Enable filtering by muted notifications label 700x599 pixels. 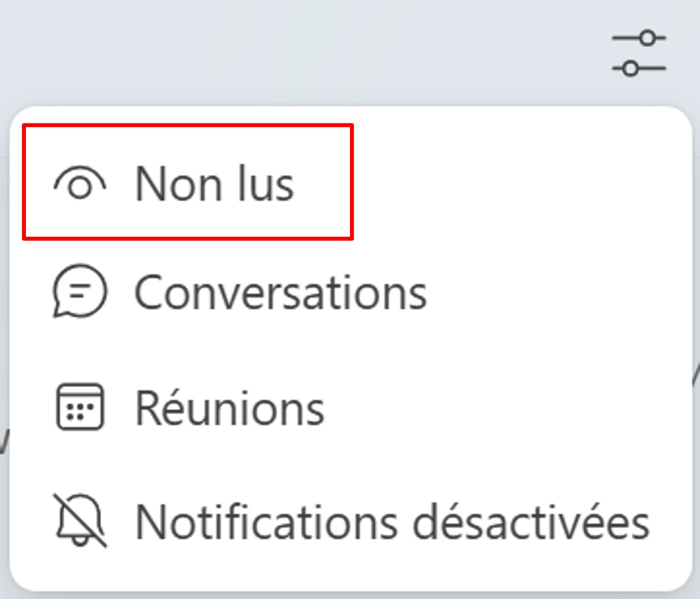(x=393, y=522)
